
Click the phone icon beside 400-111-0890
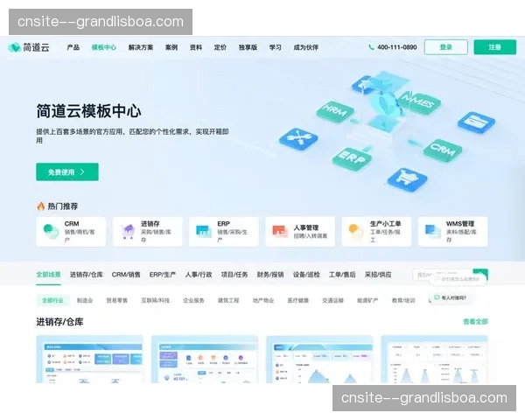click(371, 47)
